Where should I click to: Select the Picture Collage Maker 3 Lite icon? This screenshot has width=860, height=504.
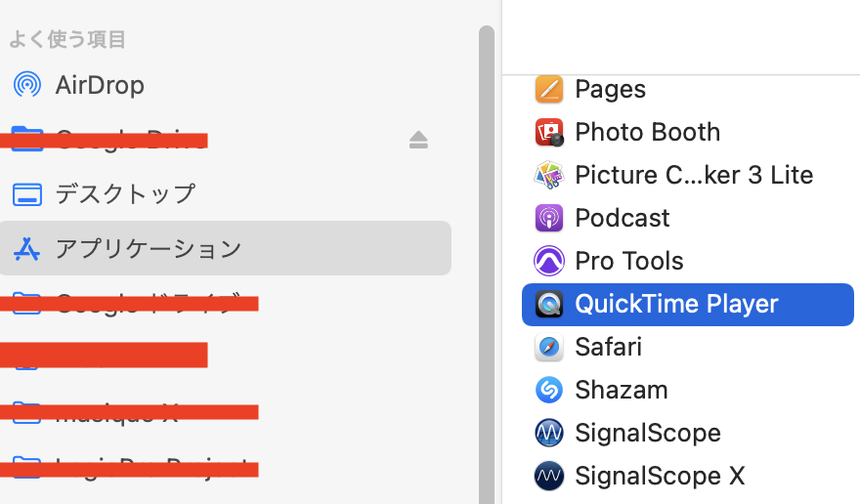pos(549,175)
